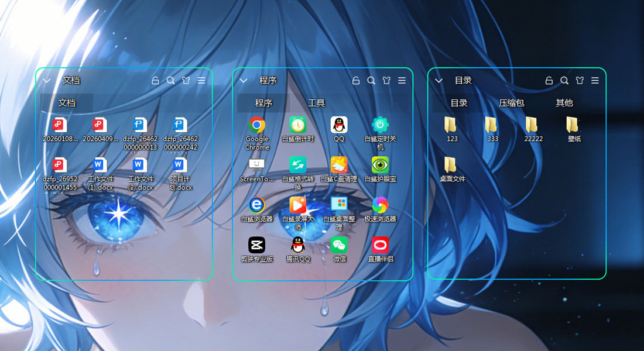
Task: Open the 白鲨护眼宝 eye icon
Action: tap(380, 165)
